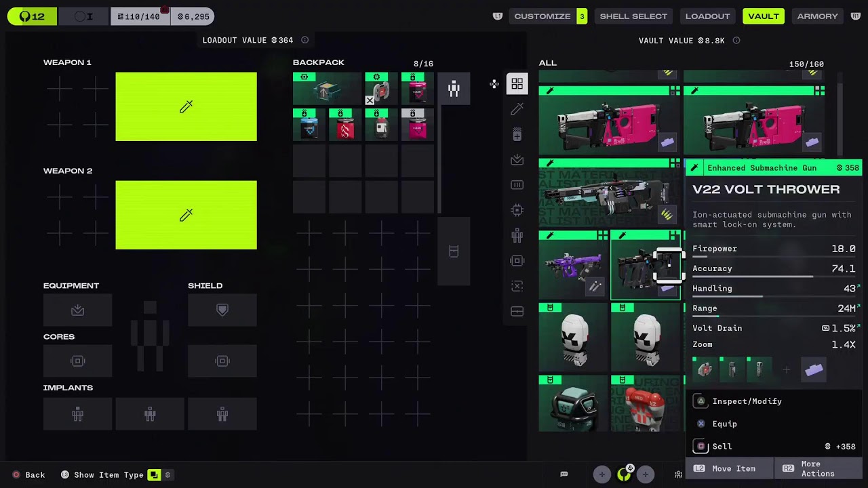Filter vault by the last bottom crate icon
Image resolution: width=868 pixels, height=488 pixels.
[x=517, y=312]
